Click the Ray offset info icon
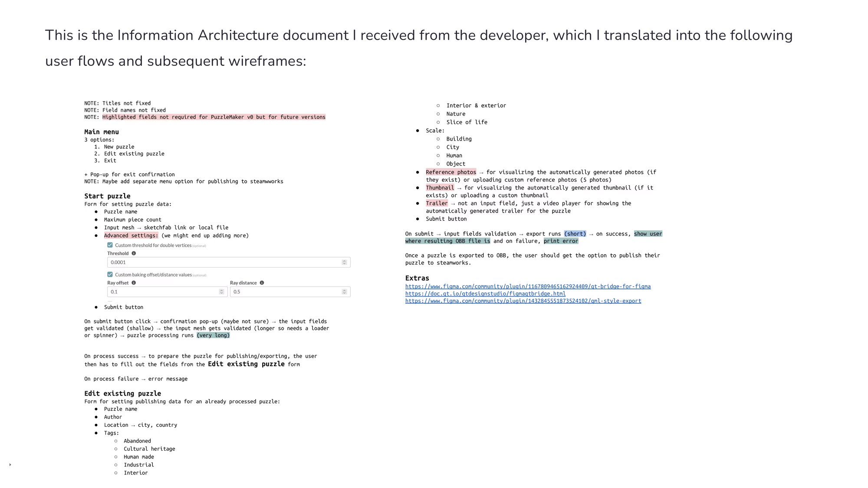Image resolution: width=868 pixels, height=488 pixels. point(134,283)
